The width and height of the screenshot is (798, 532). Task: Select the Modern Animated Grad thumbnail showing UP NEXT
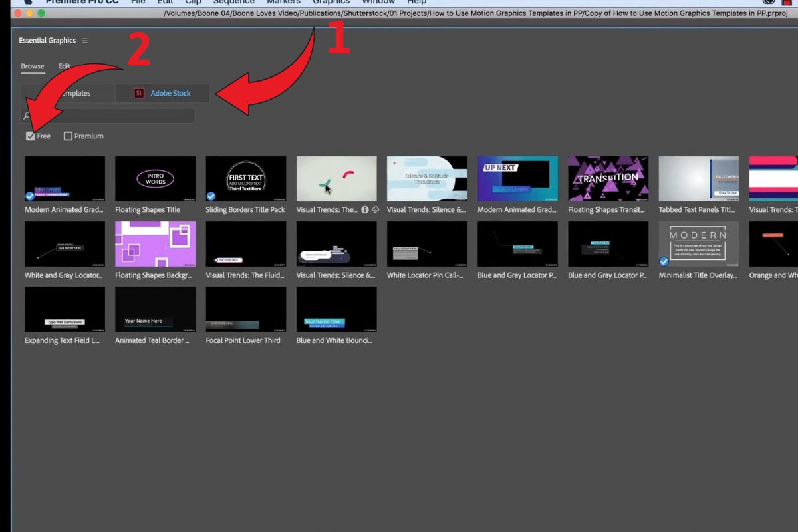(x=517, y=179)
